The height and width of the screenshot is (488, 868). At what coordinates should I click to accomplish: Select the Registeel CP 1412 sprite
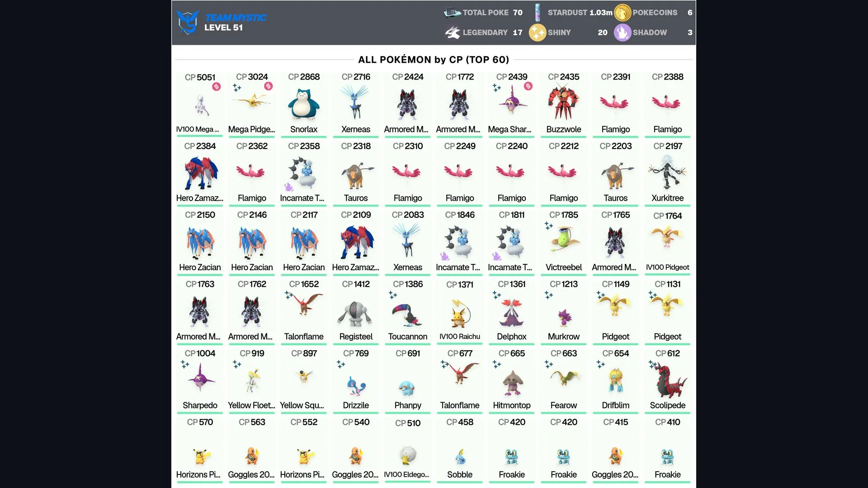click(x=356, y=314)
